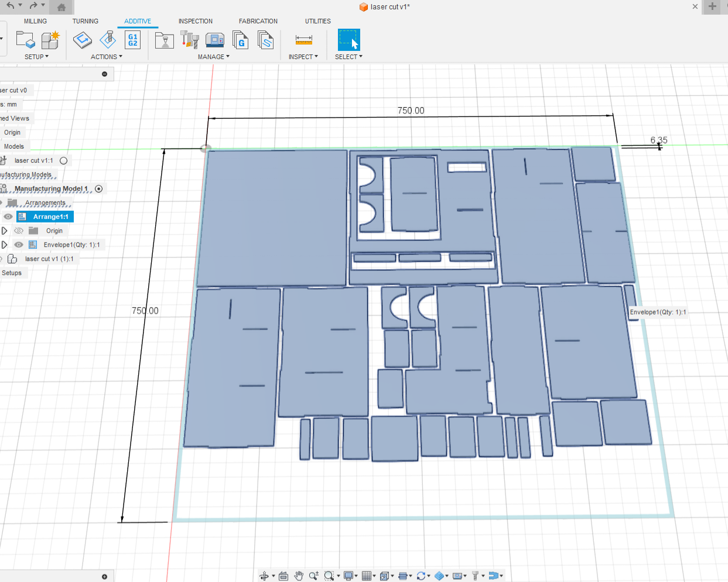
Task: Switch to the FABRICATION tab
Action: (x=258, y=21)
